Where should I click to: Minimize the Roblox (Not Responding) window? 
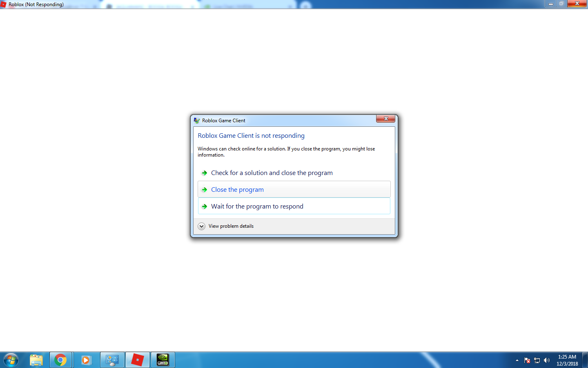(550, 4)
